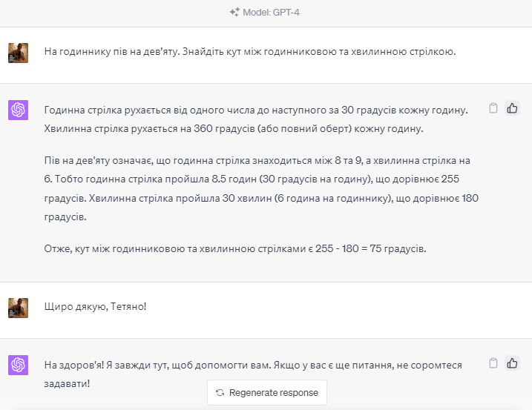Click the paragraph starting "Пів на дев'яту означає"
This screenshot has width=532, height=410.
pos(261,188)
